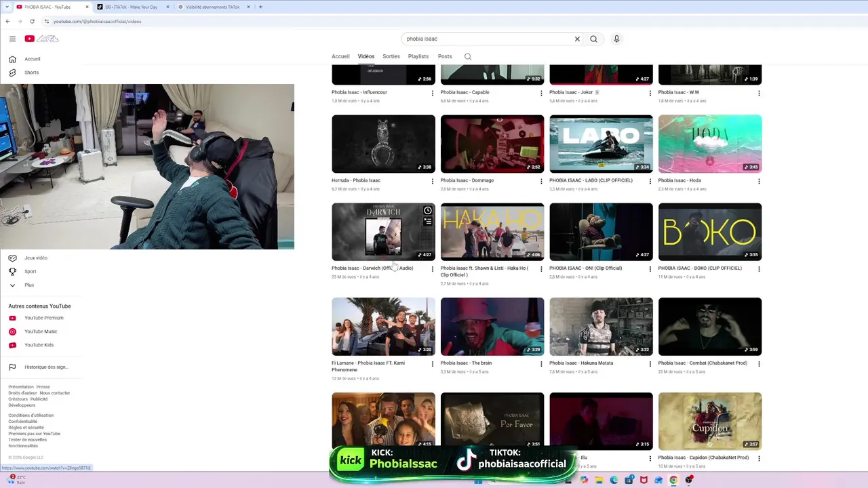
Task: Open Chrome from the taskbar
Action: (673, 480)
